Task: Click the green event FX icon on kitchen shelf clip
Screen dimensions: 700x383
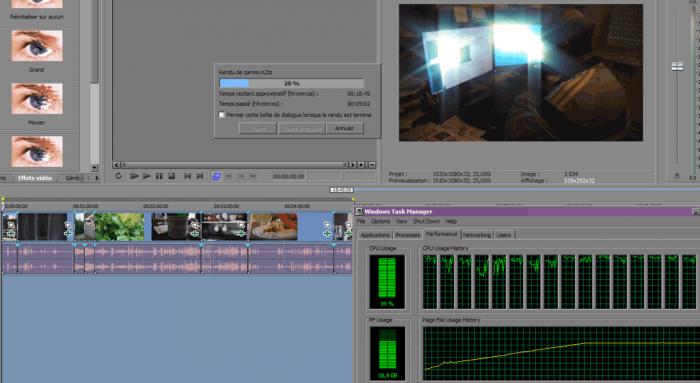Action: pos(241,233)
